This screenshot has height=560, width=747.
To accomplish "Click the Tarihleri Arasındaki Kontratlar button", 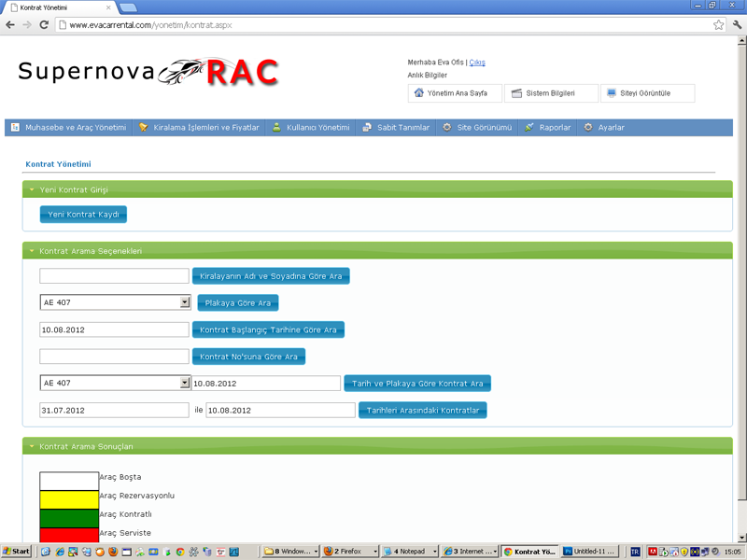I will coord(423,410).
